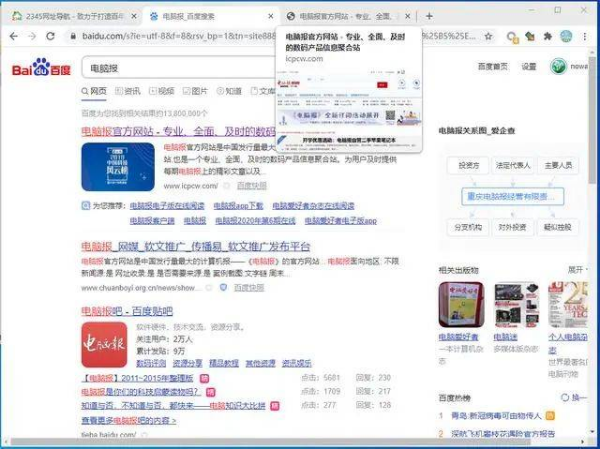
Task: Open the 精品教程 tieba section
Action: 224,363
